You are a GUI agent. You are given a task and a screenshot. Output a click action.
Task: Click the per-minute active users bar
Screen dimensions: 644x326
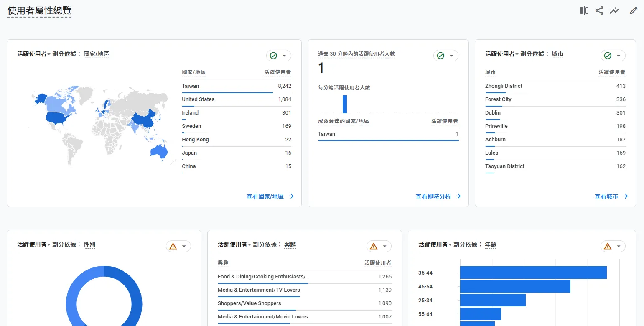coord(345,104)
